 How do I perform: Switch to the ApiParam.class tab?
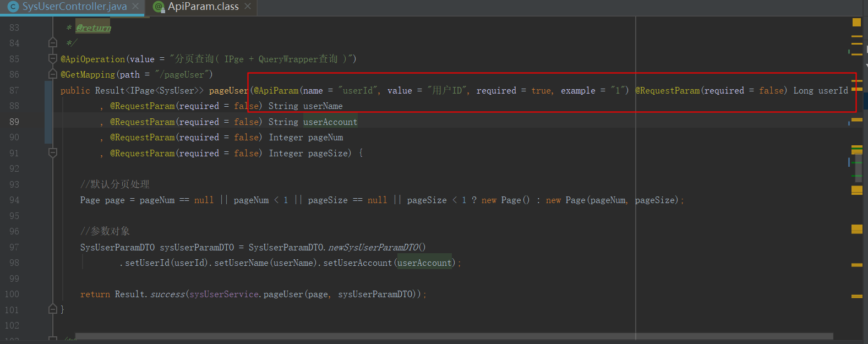(203, 7)
